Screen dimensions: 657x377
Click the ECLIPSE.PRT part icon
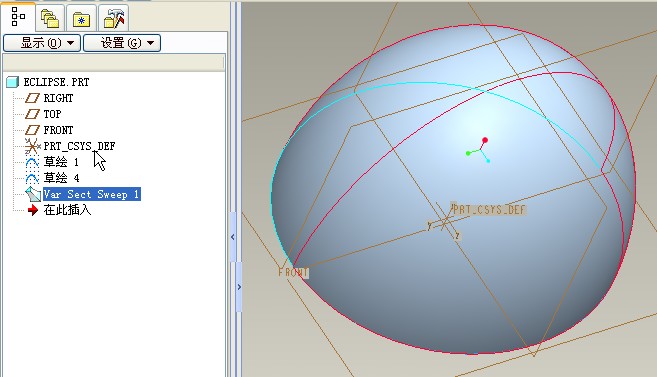(x=13, y=82)
